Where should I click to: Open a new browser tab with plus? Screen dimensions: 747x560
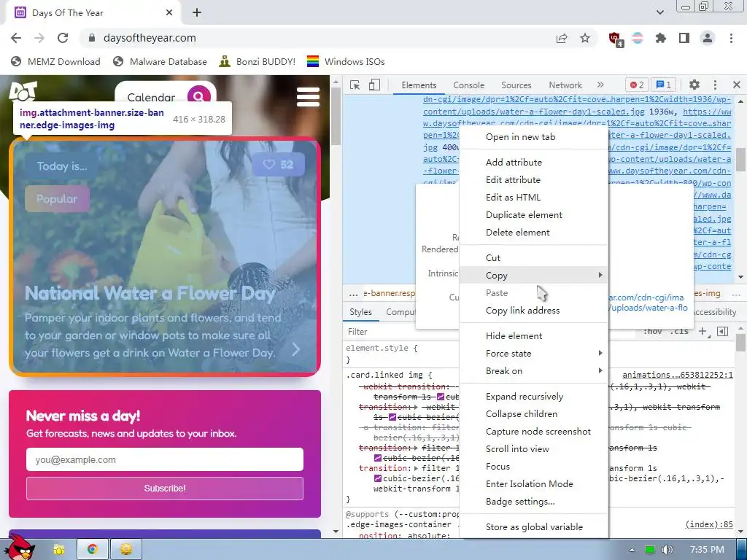[197, 13]
